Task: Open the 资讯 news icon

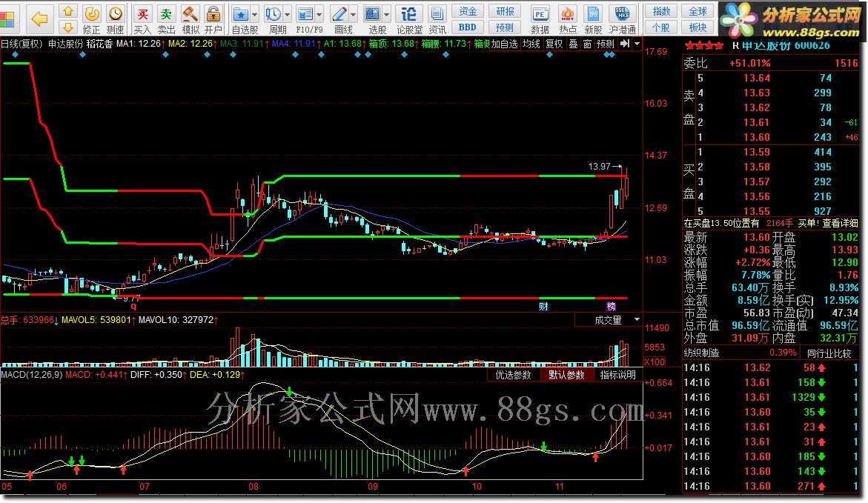Action: pos(437,19)
